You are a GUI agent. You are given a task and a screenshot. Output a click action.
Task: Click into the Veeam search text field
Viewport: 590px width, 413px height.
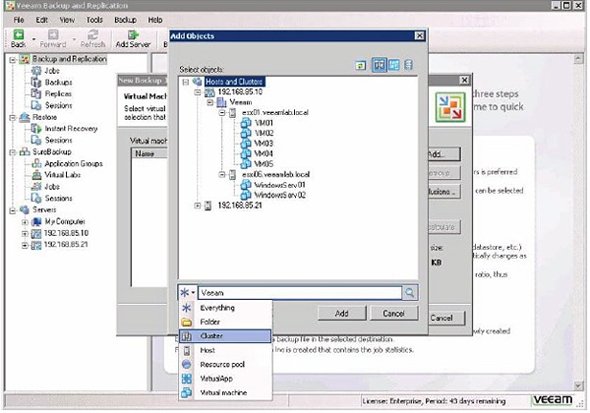click(300, 293)
